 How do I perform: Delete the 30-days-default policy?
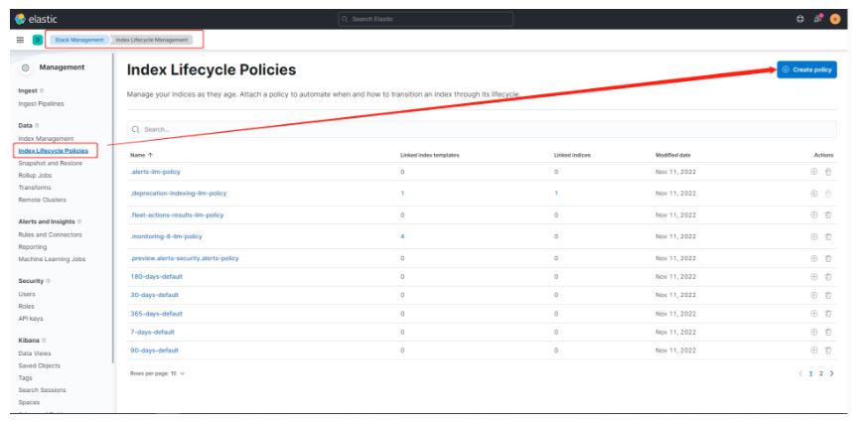[x=828, y=295]
